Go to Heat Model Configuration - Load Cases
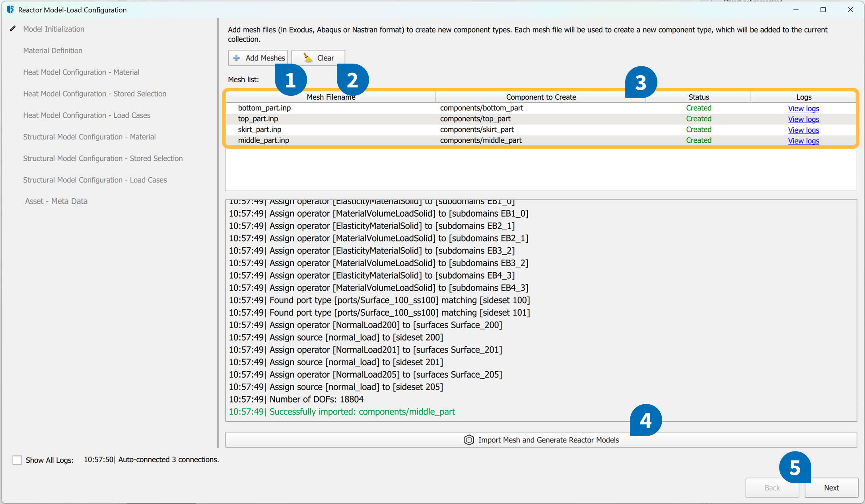Viewport: 865px width, 504px height. tap(87, 115)
